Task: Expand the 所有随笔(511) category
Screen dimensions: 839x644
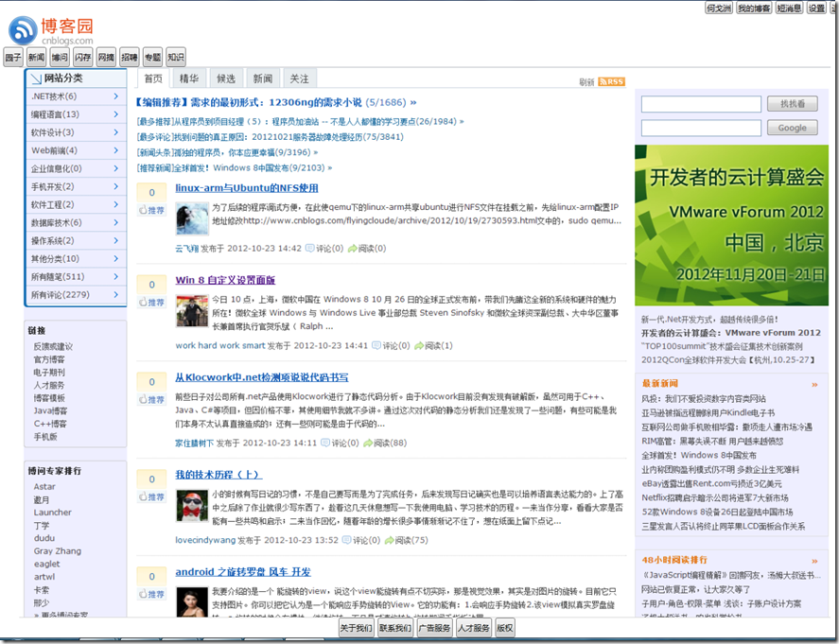Action: point(76,276)
